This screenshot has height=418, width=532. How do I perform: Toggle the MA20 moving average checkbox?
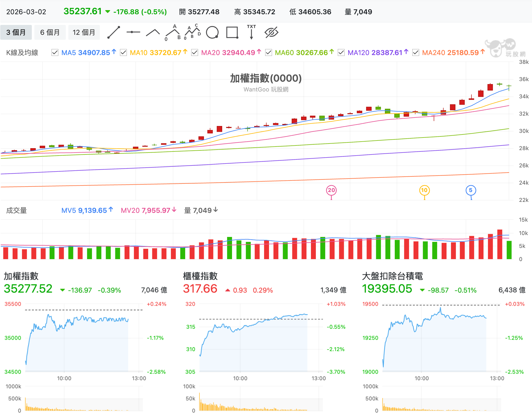[x=195, y=53]
